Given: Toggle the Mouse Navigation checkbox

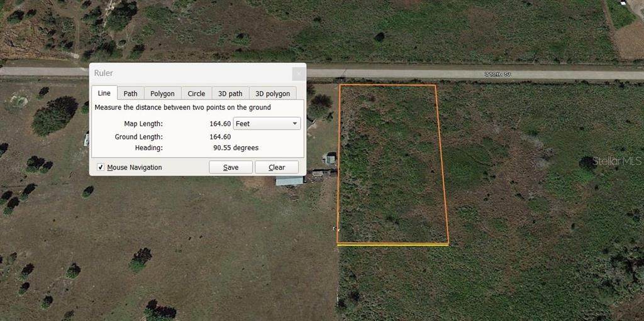Looking at the screenshot, I should coord(101,168).
